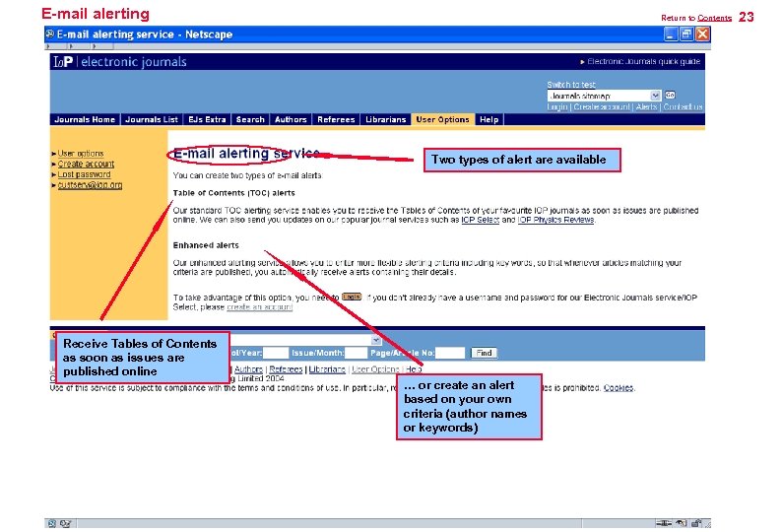Click the Login link in the header
Viewport: 782px width, 532px height.
pos(557,106)
